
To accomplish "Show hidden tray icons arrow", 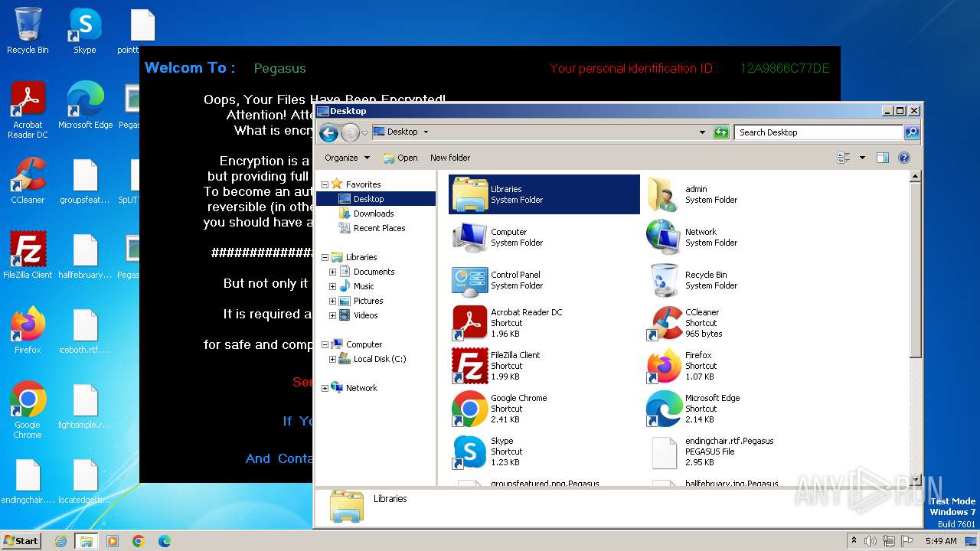I will pos(854,541).
